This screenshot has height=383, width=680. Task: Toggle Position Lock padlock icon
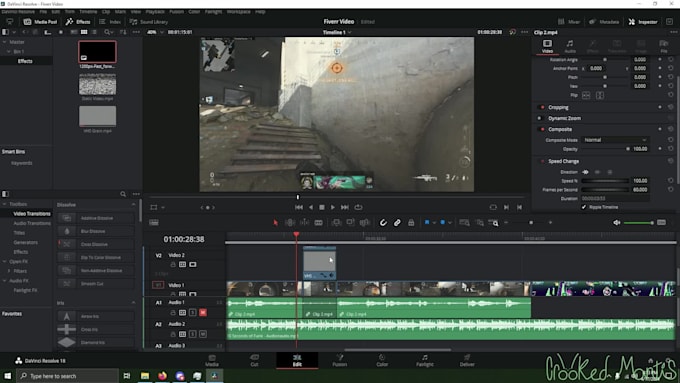(x=411, y=223)
